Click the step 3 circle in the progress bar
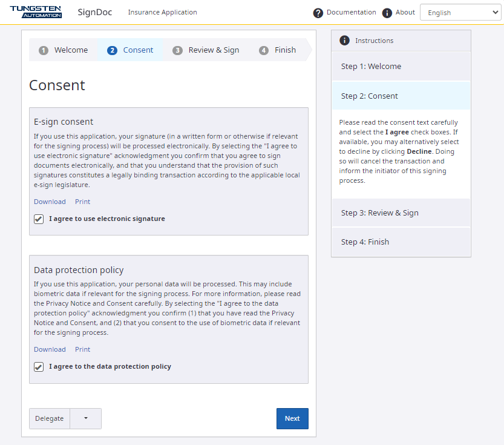This screenshot has height=445, width=504. point(177,51)
